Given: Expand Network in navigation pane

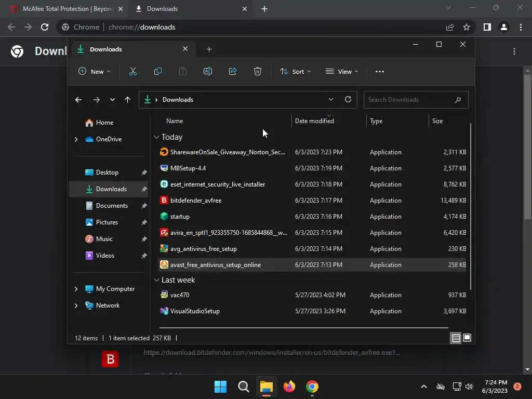Looking at the screenshot, I should pyautogui.click(x=76, y=305).
